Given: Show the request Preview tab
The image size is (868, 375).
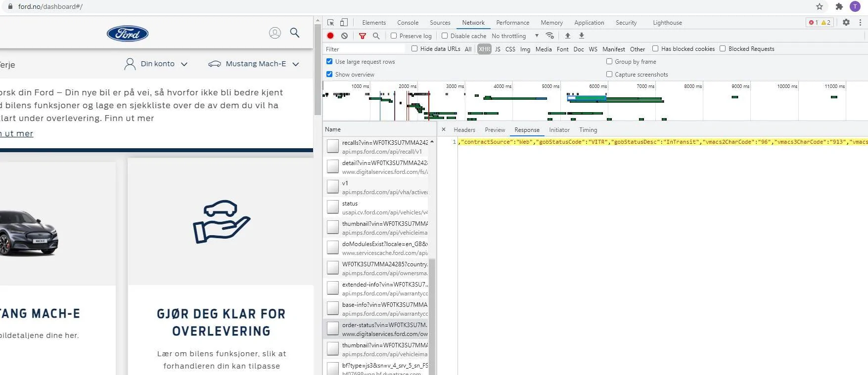Looking at the screenshot, I should [495, 129].
